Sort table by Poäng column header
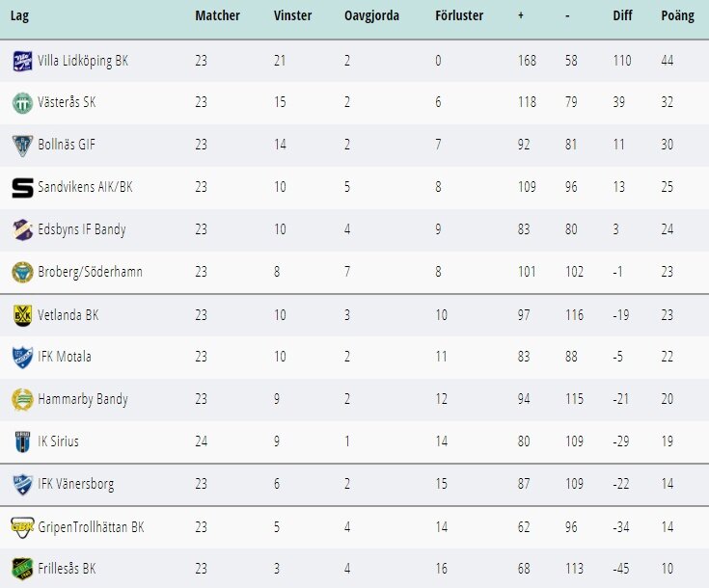The image size is (709, 588). pos(677,15)
